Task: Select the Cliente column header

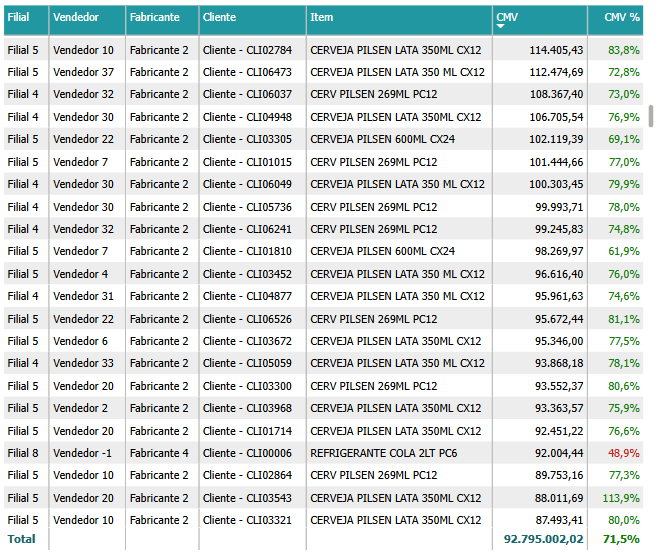Action: click(219, 18)
